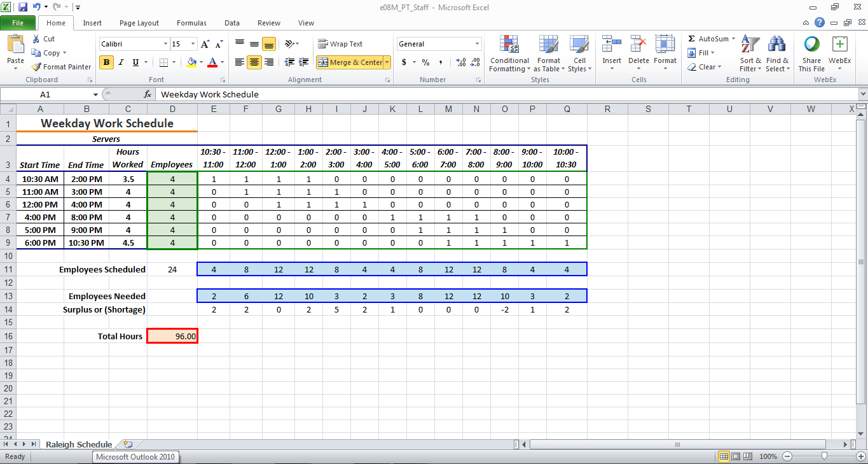Toggle Underline formatting

click(135, 62)
